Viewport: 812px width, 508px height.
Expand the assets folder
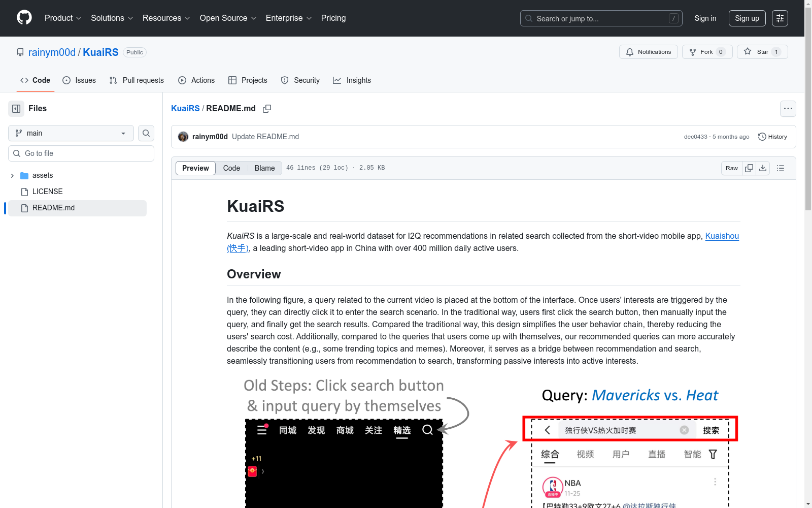[12, 176]
